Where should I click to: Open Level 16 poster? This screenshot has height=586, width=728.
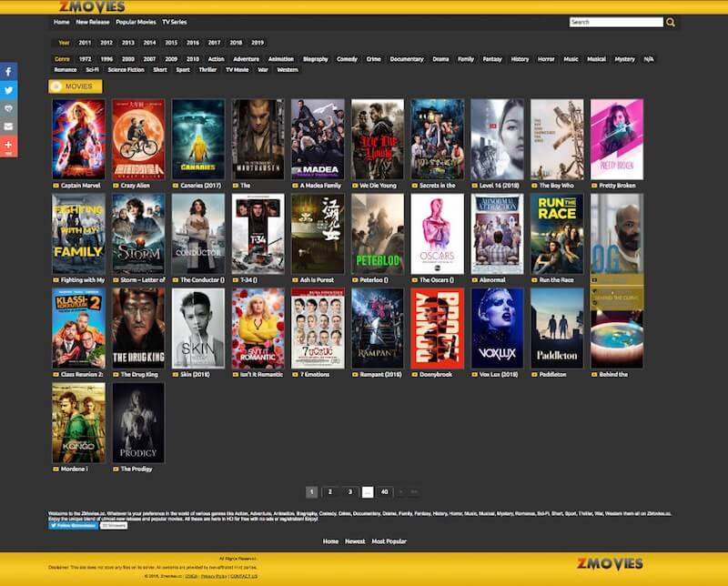[497, 139]
